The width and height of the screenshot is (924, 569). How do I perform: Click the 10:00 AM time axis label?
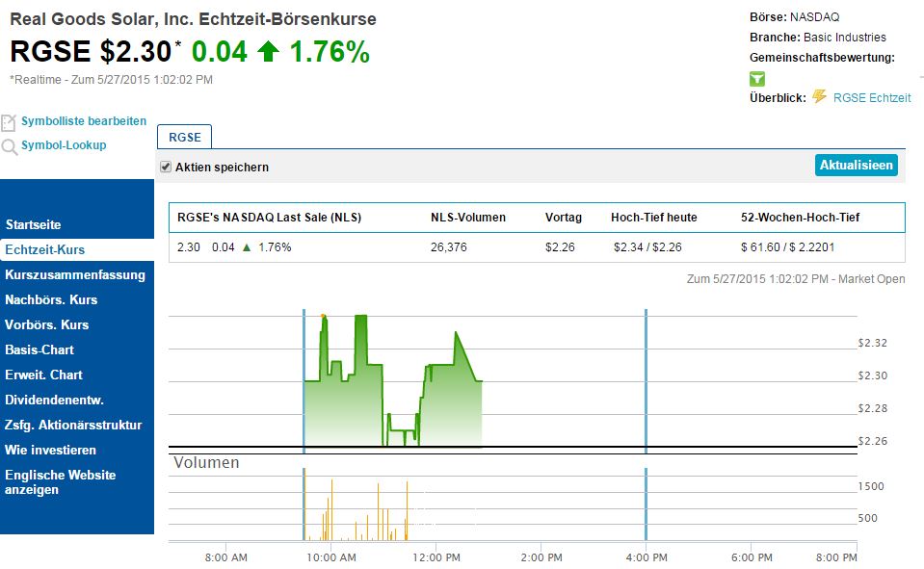[331, 557]
